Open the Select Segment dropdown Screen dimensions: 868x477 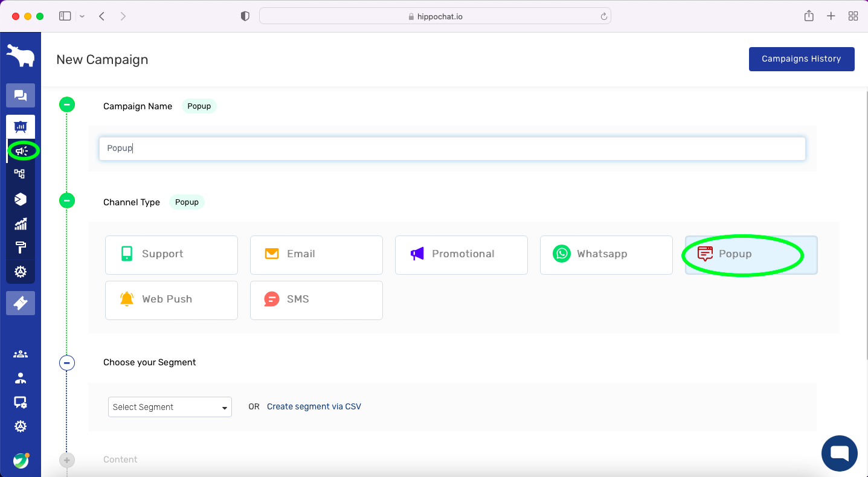170,407
